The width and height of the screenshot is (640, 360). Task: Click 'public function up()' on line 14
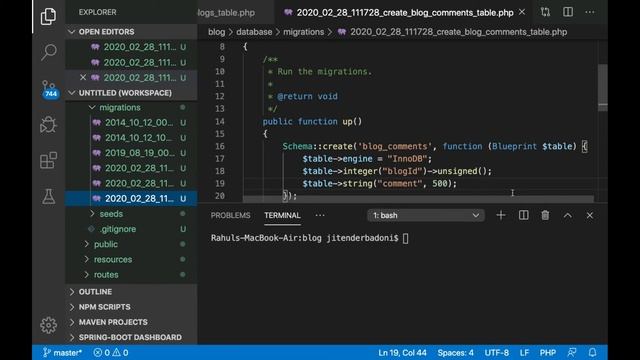coord(312,121)
